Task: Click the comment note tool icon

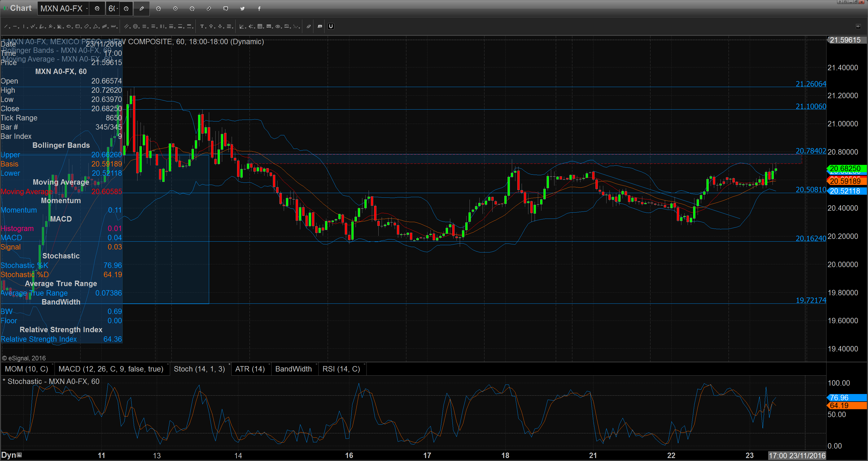Action: pos(320,26)
